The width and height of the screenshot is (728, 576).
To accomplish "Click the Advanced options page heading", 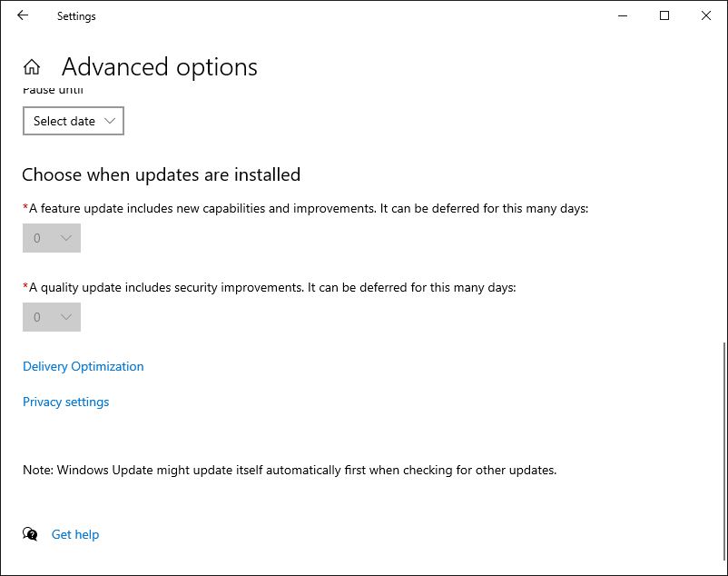I will pos(160,67).
